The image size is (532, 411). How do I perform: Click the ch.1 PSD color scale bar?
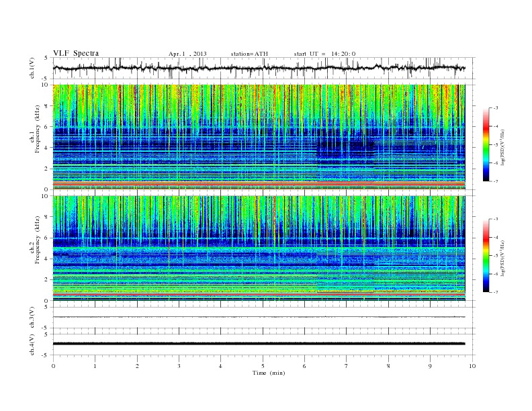coord(486,144)
